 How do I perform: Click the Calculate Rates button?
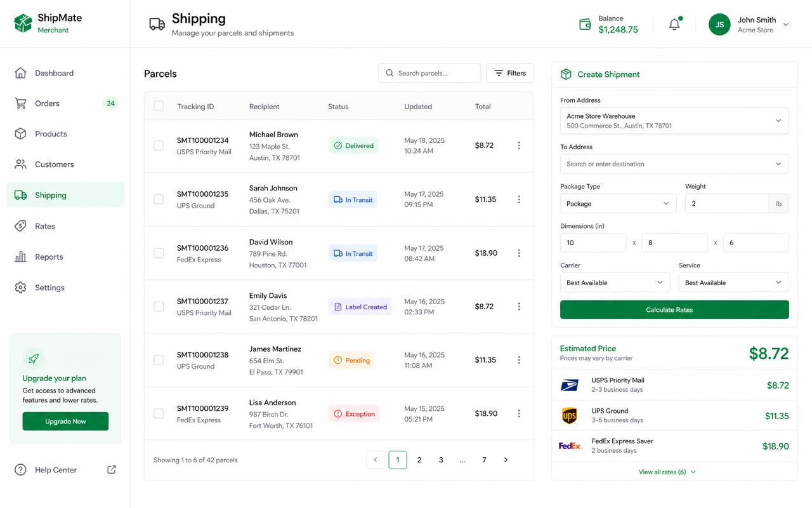pyautogui.click(x=674, y=310)
